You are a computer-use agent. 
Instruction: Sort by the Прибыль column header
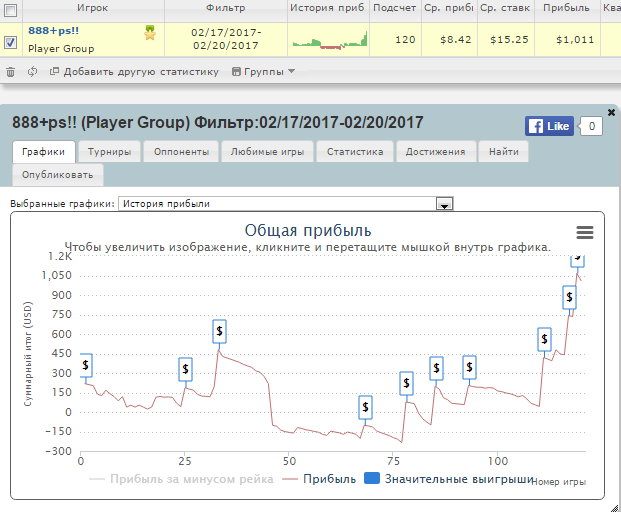coord(566,8)
